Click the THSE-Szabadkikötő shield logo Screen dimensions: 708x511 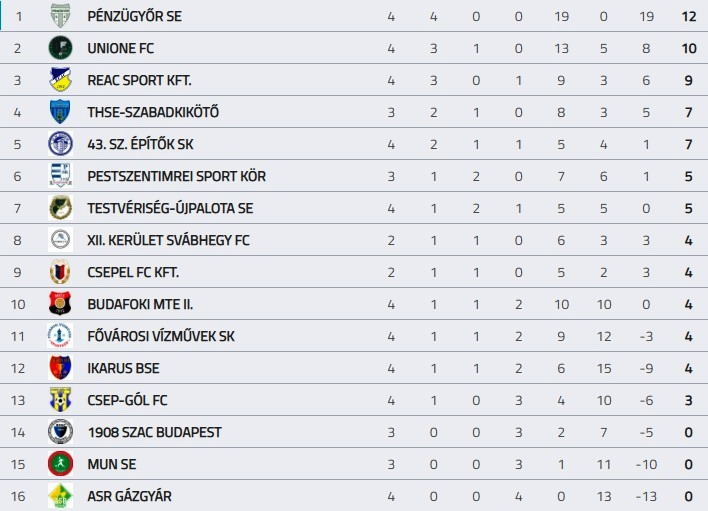pyautogui.click(x=61, y=112)
